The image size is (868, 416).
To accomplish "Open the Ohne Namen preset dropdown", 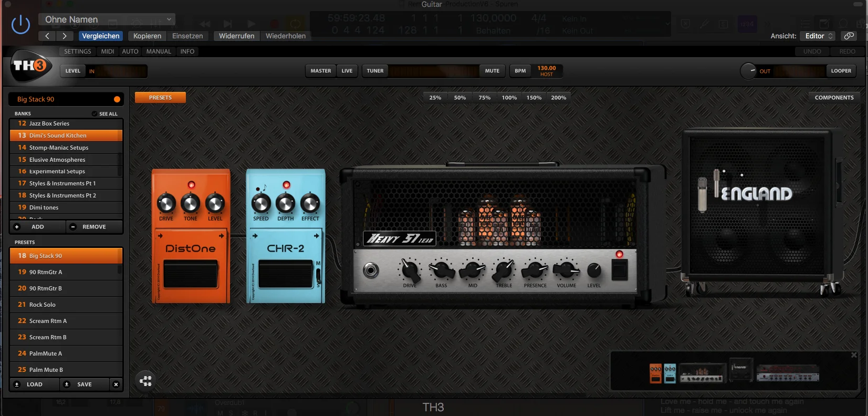I will pyautogui.click(x=107, y=19).
